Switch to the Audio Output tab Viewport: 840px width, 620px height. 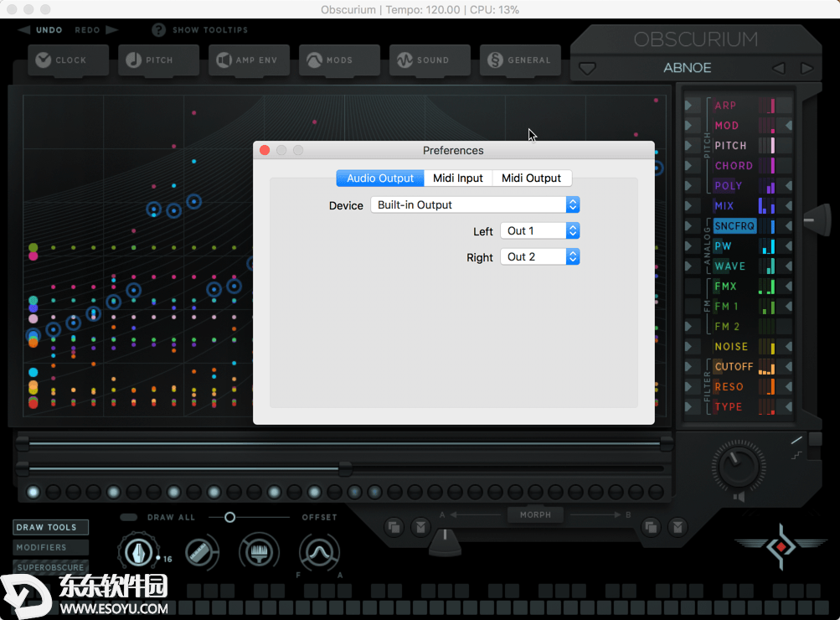click(380, 178)
